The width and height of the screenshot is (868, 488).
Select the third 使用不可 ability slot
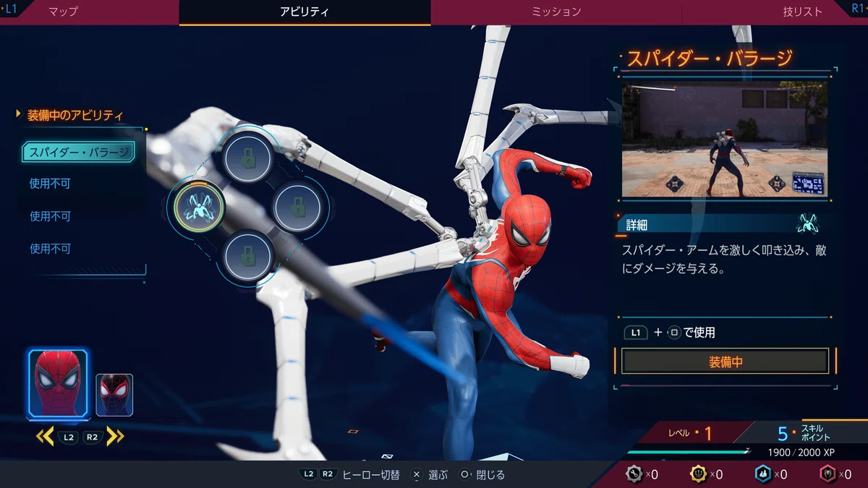(x=50, y=249)
